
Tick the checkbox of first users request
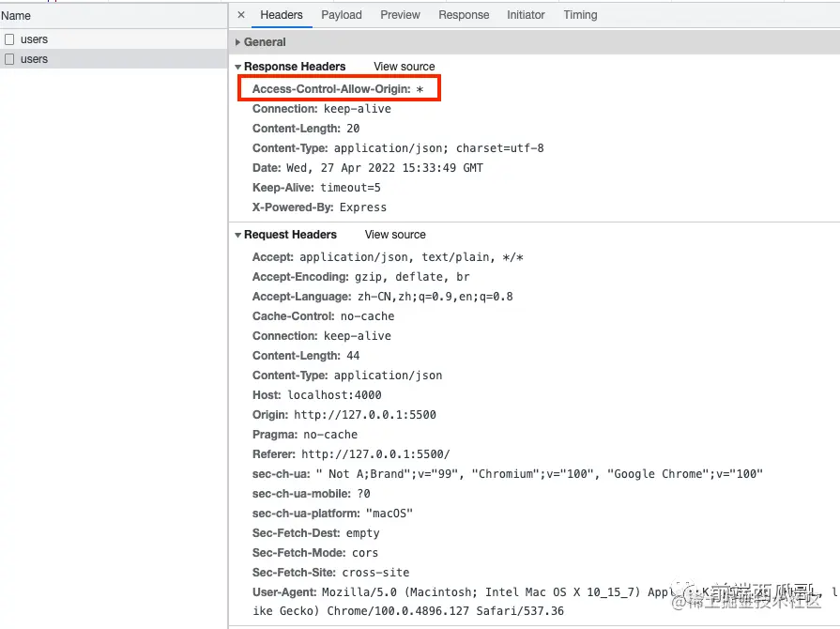9,39
